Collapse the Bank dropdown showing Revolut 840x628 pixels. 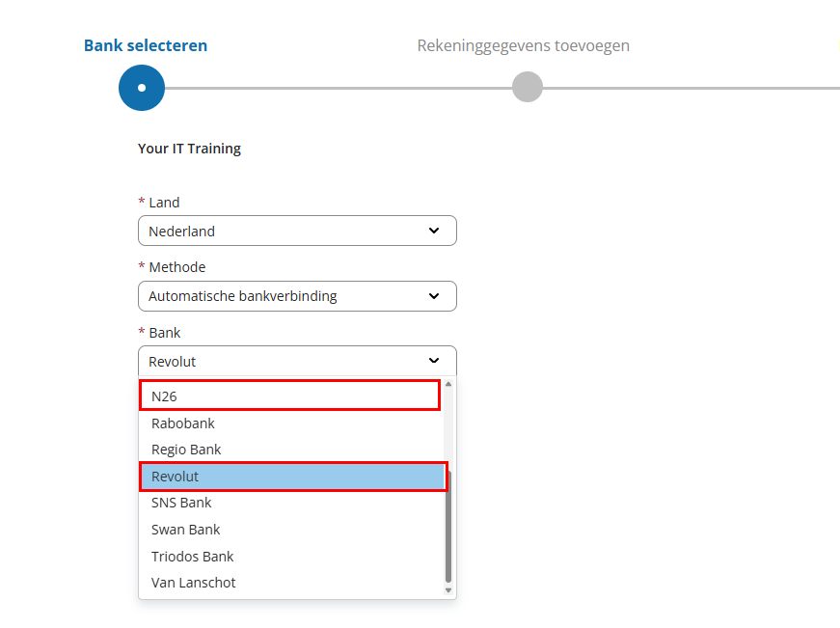pyautogui.click(x=297, y=361)
